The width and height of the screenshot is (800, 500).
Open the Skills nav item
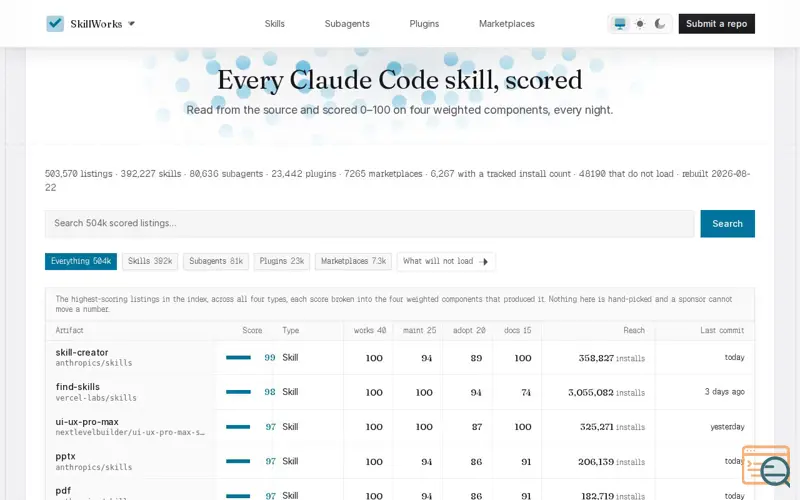click(x=274, y=23)
